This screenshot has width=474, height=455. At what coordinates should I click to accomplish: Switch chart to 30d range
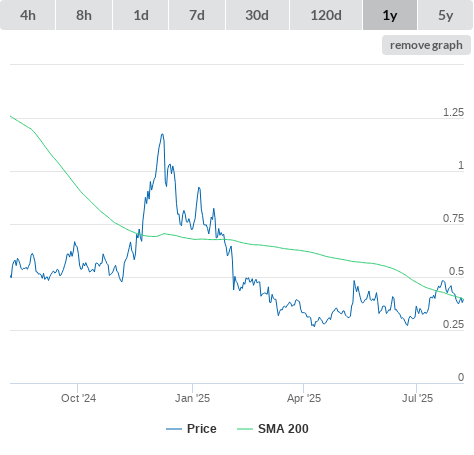(257, 15)
